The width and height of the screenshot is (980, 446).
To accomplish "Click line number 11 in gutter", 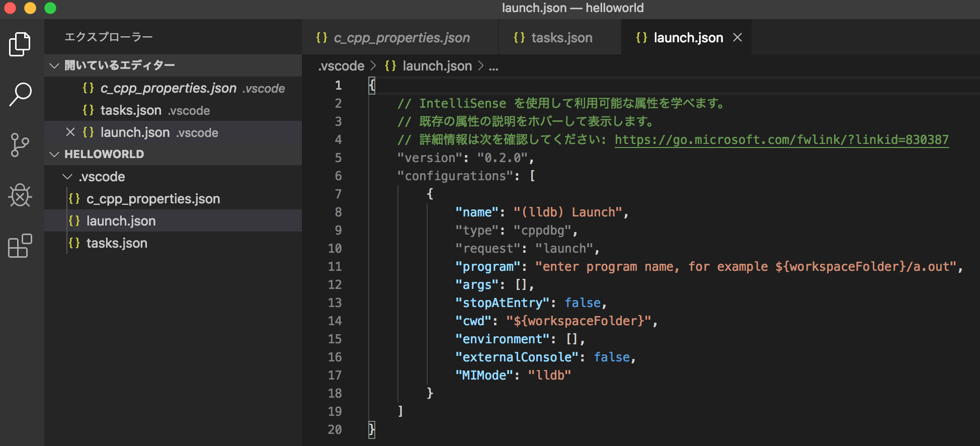I will 335,266.
